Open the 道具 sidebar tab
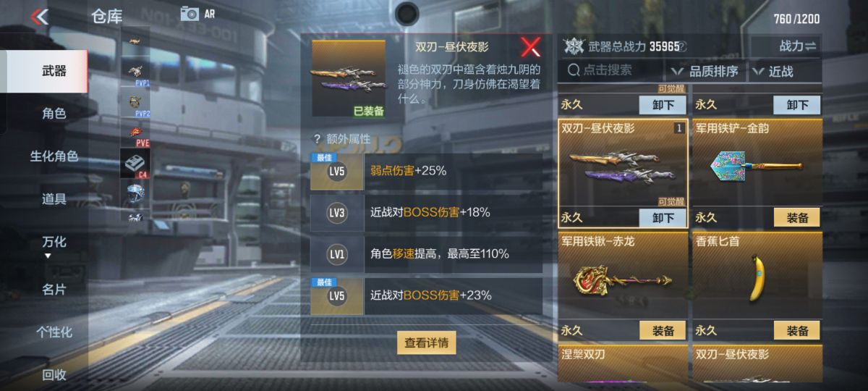 point(54,198)
